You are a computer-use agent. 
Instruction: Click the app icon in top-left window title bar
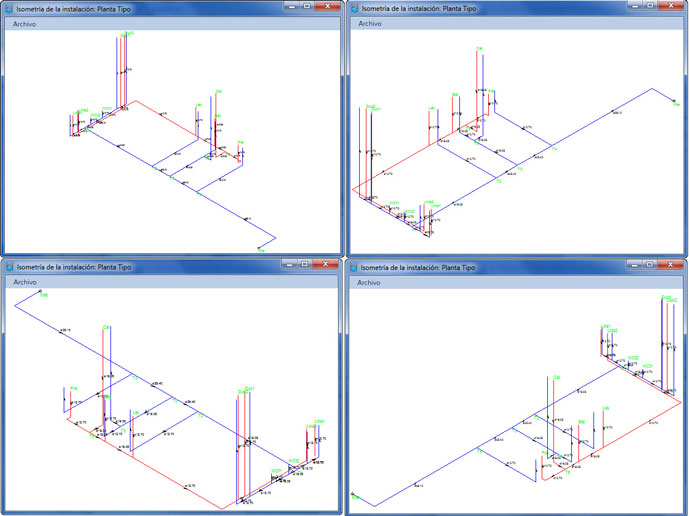coord(9,7)
